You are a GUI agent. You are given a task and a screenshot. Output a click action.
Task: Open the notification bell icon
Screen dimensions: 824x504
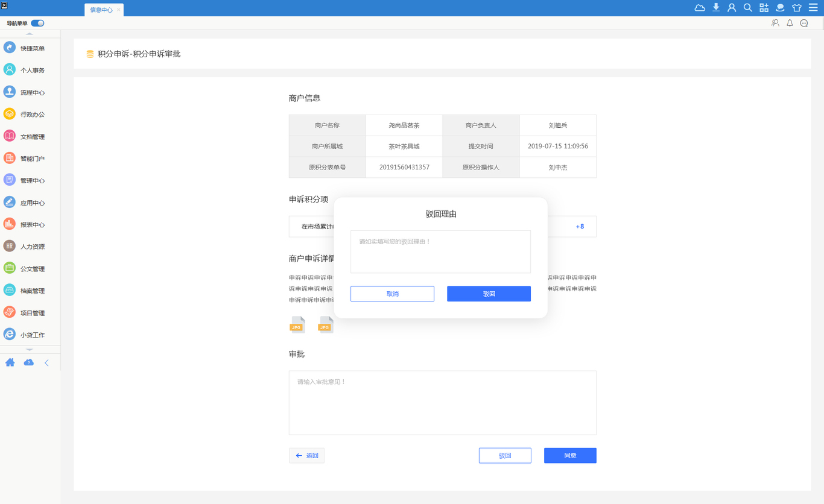coord(790,23)
